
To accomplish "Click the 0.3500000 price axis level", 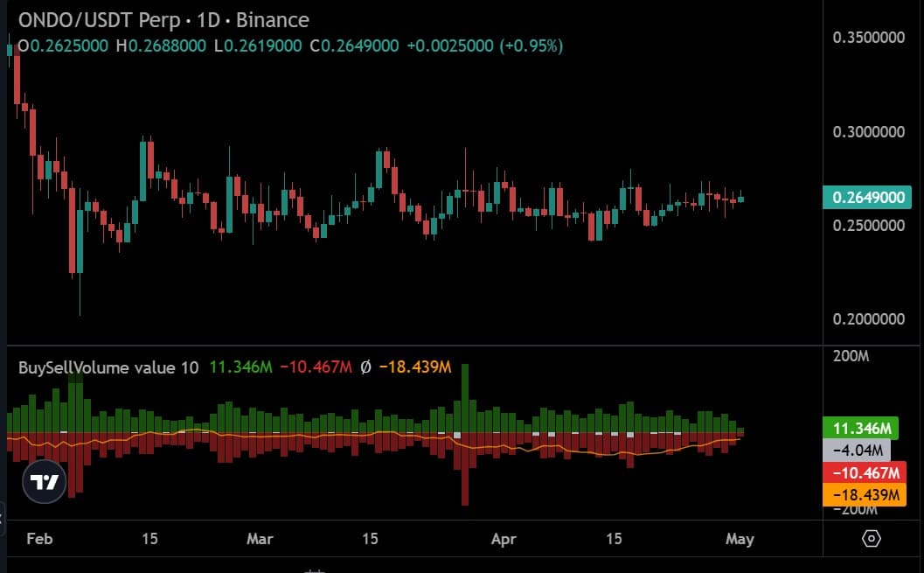I will coord(869,38).
